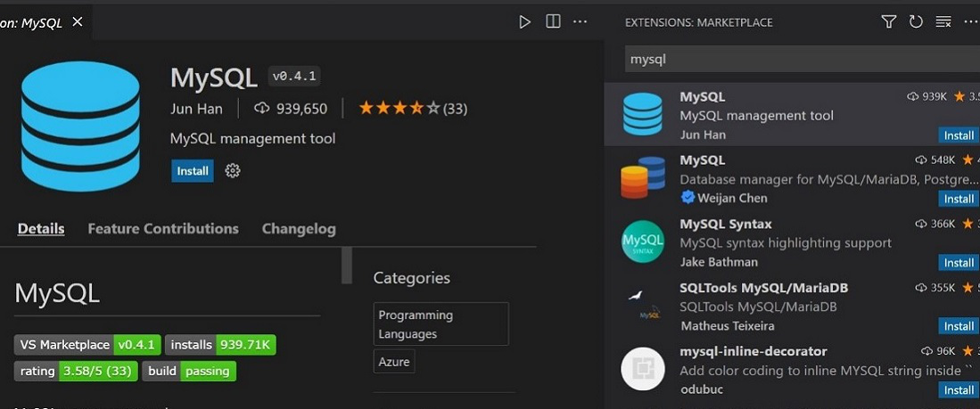Click the MySQL management tool subtitle in header
Screen dimensions: 980x409
click(253, 139)
